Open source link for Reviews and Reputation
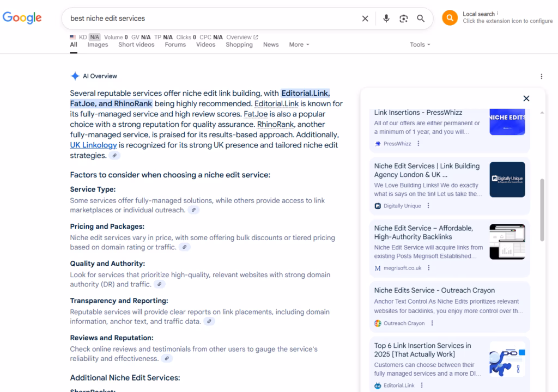The height and width of the screenshot is (392, 558). coord(167,359)
